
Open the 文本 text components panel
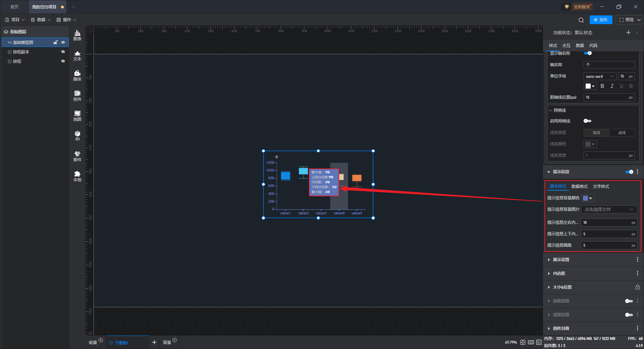pyautogui.click(x=77, y=55)
